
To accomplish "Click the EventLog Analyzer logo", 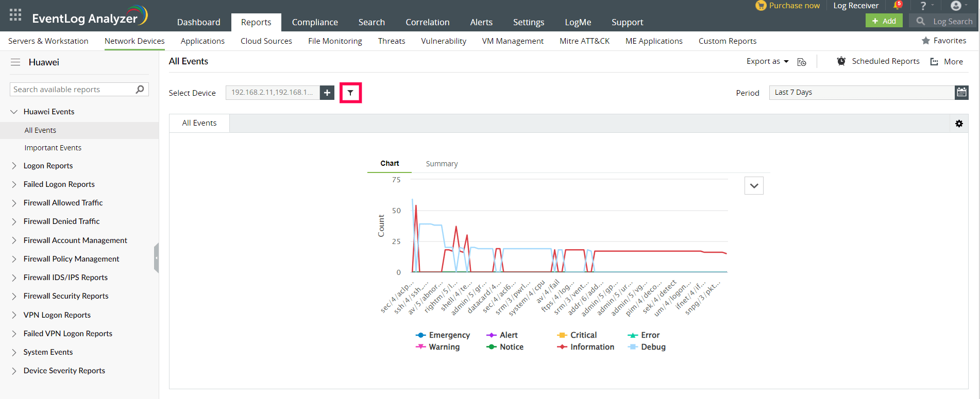I will 90,16.
